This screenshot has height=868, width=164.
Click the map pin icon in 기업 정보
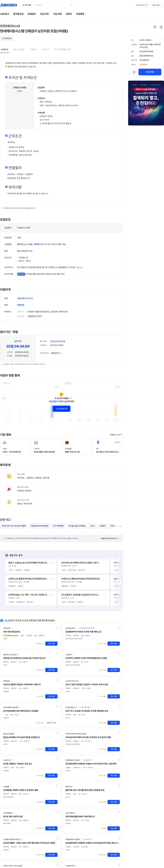[98, 442]
